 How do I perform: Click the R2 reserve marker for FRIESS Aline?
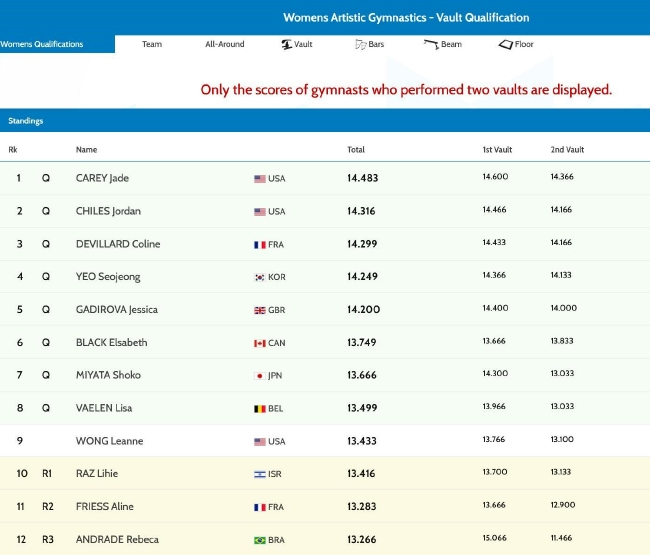click(48, 507)
